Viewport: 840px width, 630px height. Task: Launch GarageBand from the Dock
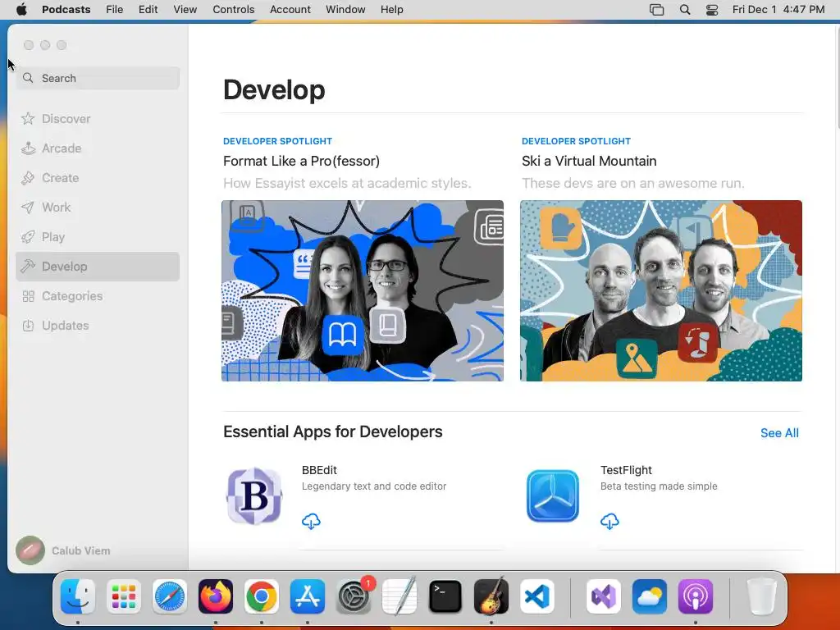491,596
